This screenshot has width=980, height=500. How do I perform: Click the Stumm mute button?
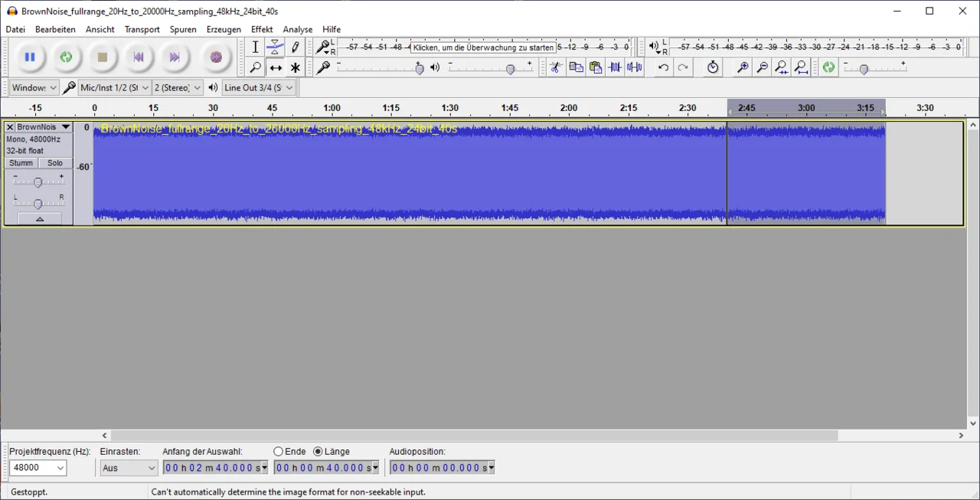21,163
